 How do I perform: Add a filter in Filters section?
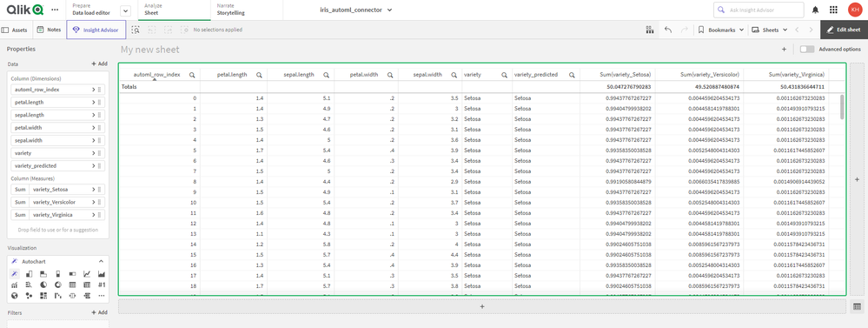[99, 312]
